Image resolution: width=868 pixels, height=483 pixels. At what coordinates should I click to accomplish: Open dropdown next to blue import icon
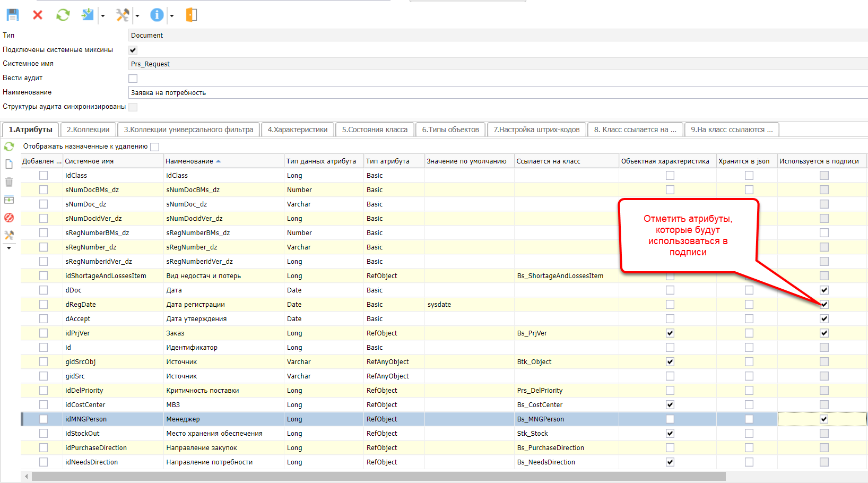click(x=103, y=16)
